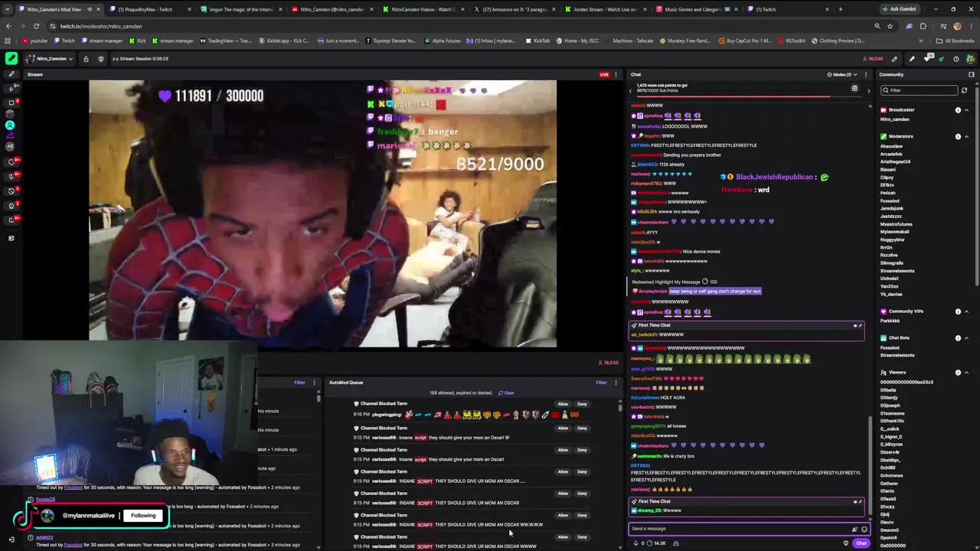
Task: Open the emote picker in chat input
Action: coord(864,529)
